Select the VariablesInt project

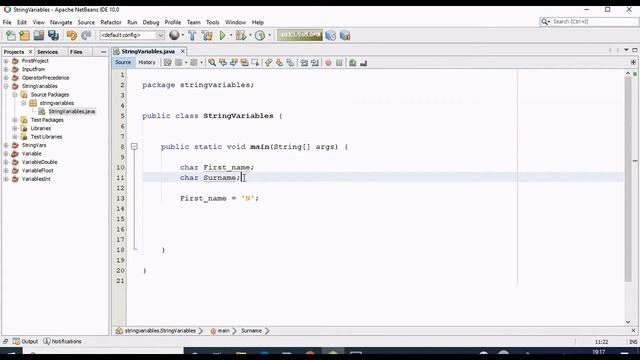click(36, 179)
